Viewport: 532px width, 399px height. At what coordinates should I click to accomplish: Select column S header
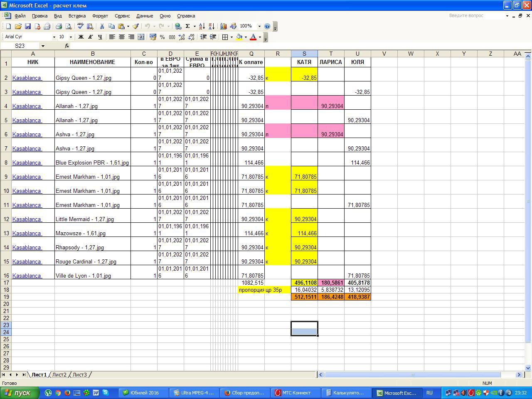point(304,54)
